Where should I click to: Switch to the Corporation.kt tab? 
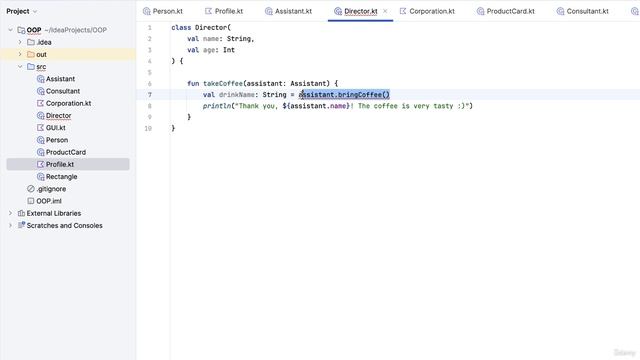click(427, 11)
